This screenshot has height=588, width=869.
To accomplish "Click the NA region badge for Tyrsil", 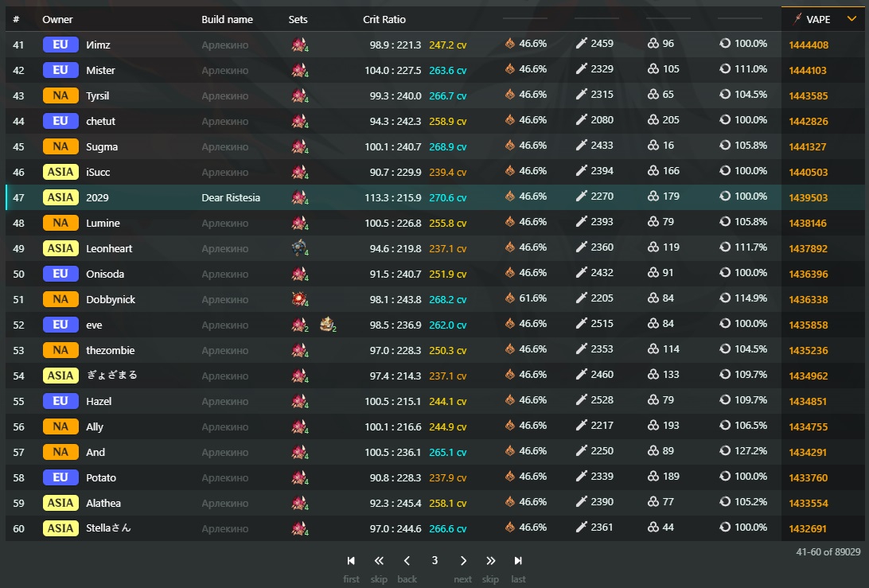I will click(x=60, y=95).
